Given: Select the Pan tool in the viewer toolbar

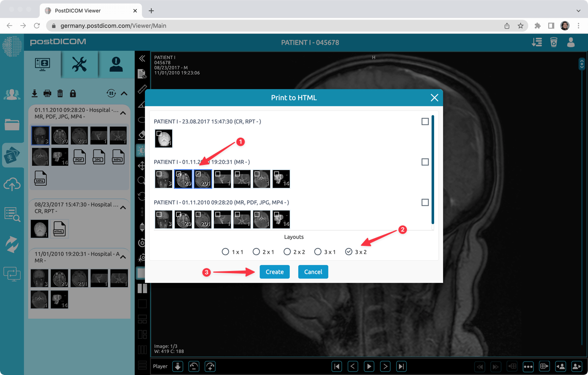Looking at the screenshot, I should pos(142,165).
